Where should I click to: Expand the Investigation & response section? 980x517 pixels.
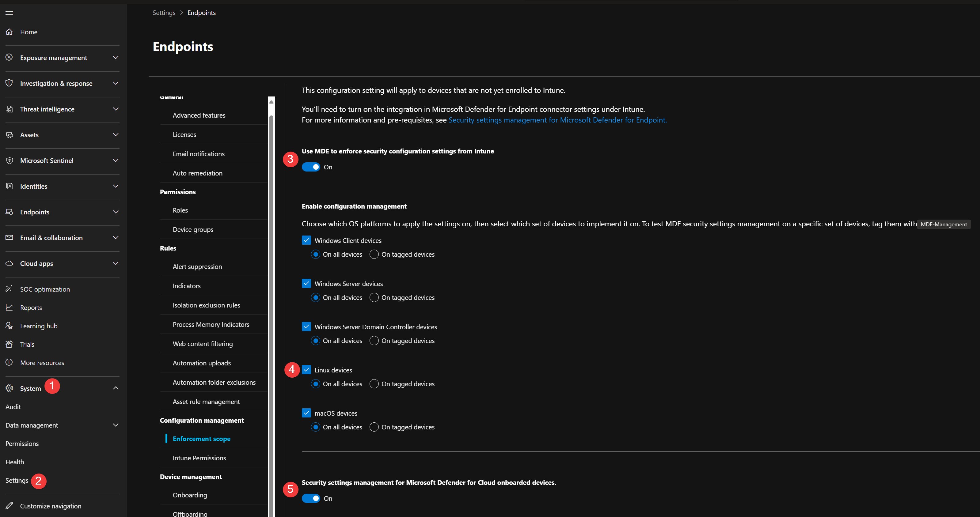pyautogui.click(x=116, y=83)
